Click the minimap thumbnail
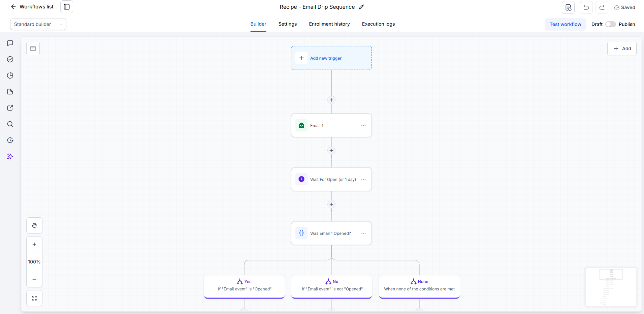This screenshot has height=314, width=644. click(611, 287)
